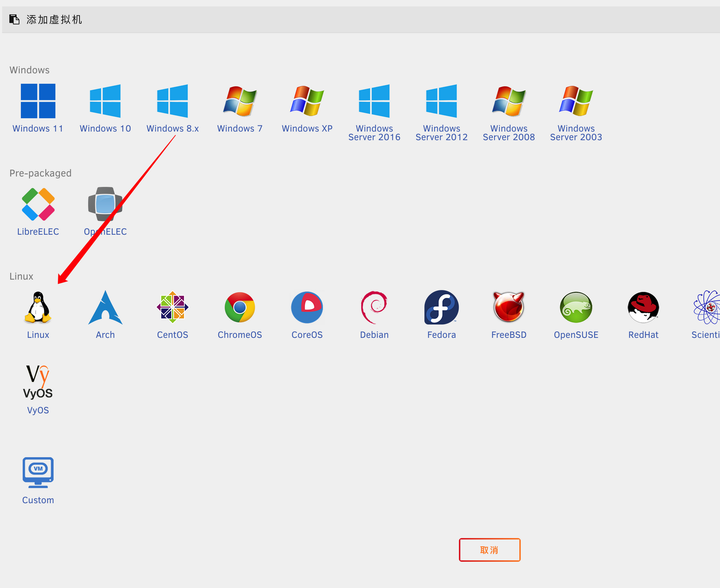Choose the Arch Linux icon
Screen dimensions: 720x588
click(105, 307)
